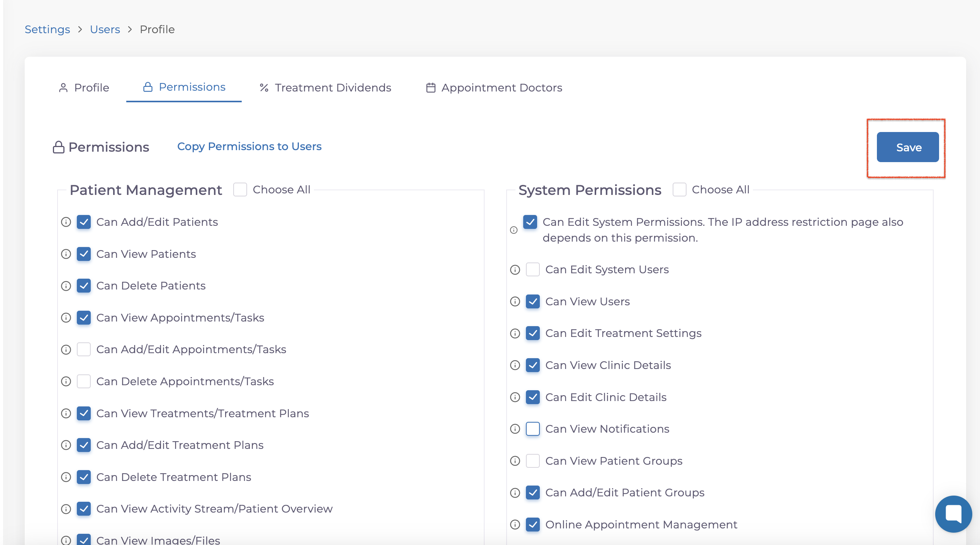Open the chat support bubble icon

[x=953, y=514]
